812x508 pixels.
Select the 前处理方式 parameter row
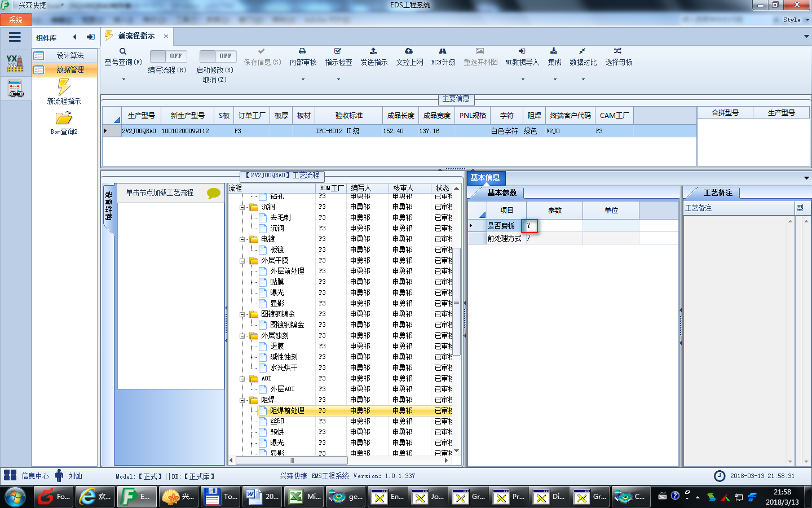573,238
